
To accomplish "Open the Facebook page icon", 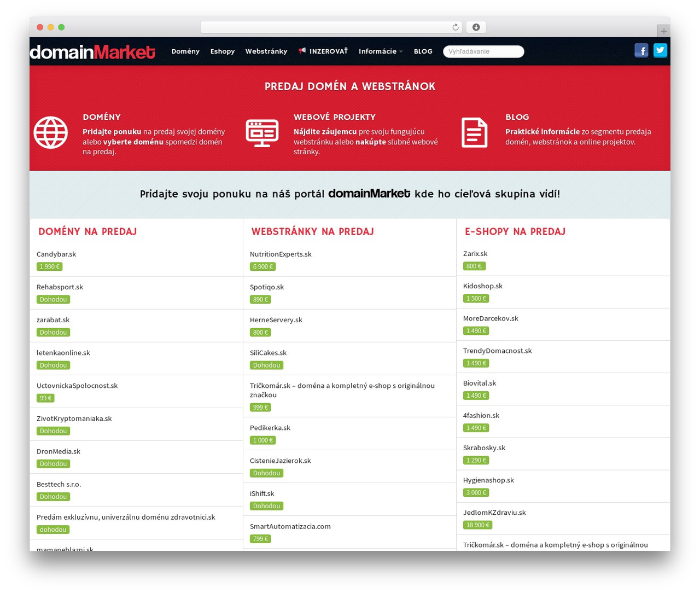I will point(641,51).
